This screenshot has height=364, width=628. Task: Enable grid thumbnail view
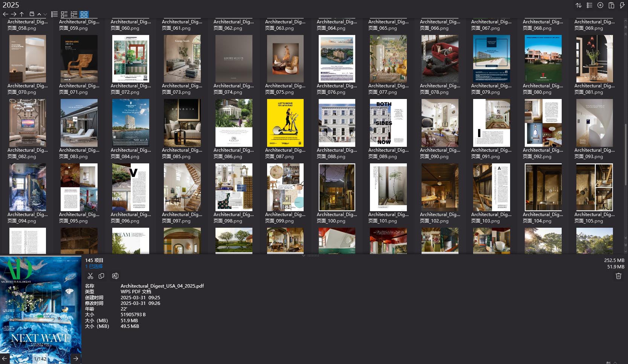pyautogui.click(x=84, y=14)
